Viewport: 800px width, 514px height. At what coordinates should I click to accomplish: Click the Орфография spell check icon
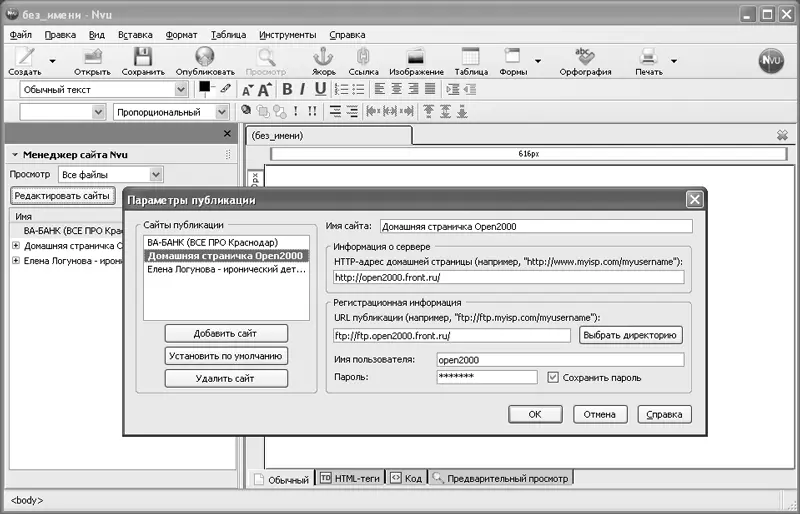coord(585,56)
